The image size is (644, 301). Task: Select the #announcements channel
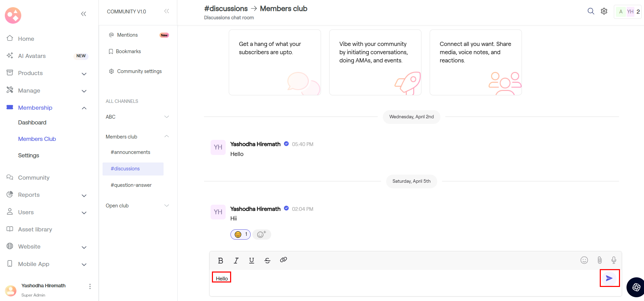(x=130, y=152)
